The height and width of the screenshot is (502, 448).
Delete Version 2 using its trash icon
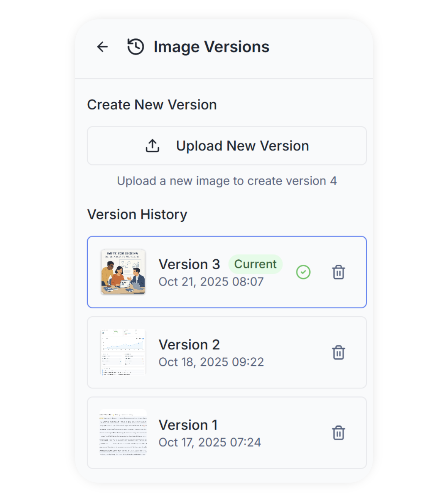click(x=338, y=352)
